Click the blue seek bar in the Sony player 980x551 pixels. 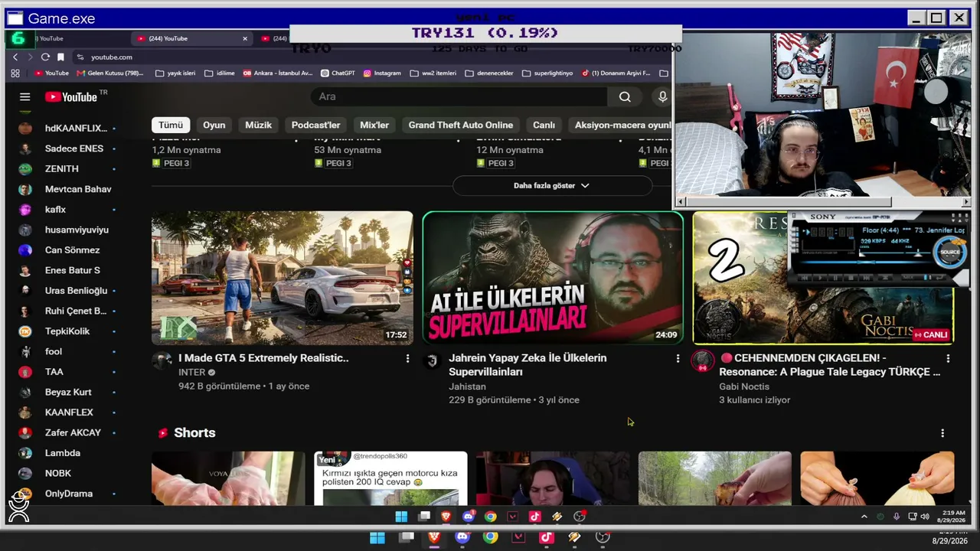(866, 262)
